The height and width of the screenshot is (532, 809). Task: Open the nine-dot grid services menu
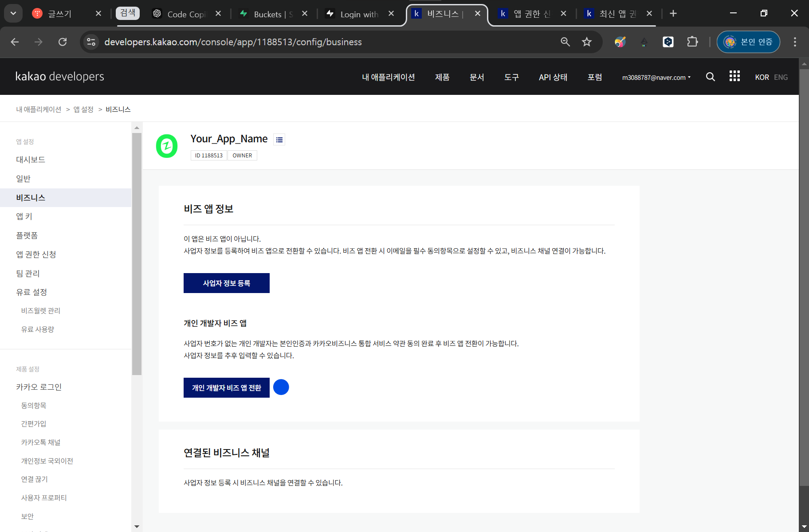(x=734, y=76)
